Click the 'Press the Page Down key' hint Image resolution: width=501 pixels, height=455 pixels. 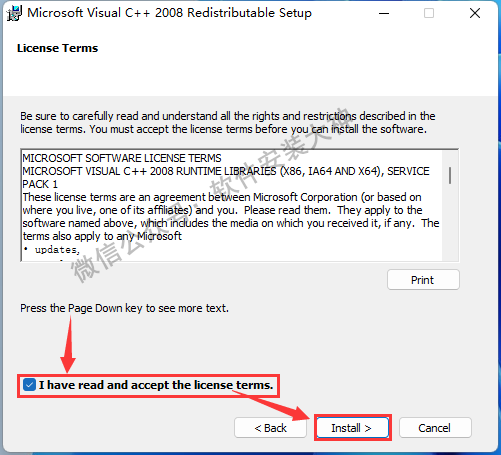click(x=124, y=308)
